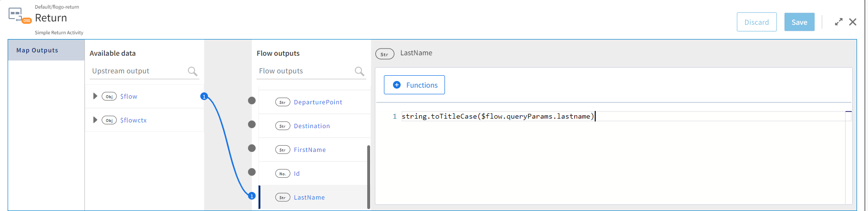Click the Return activity icon
Screen dimensions: 868x211
[x=19, y=15]
